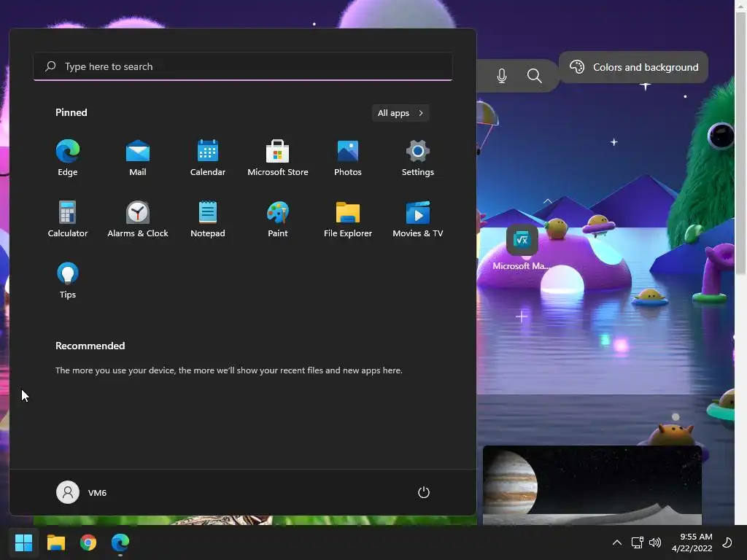The width and height of the screenshot is (747, 560).
Task: Launch the Photos app
Action: pos(348,158)
